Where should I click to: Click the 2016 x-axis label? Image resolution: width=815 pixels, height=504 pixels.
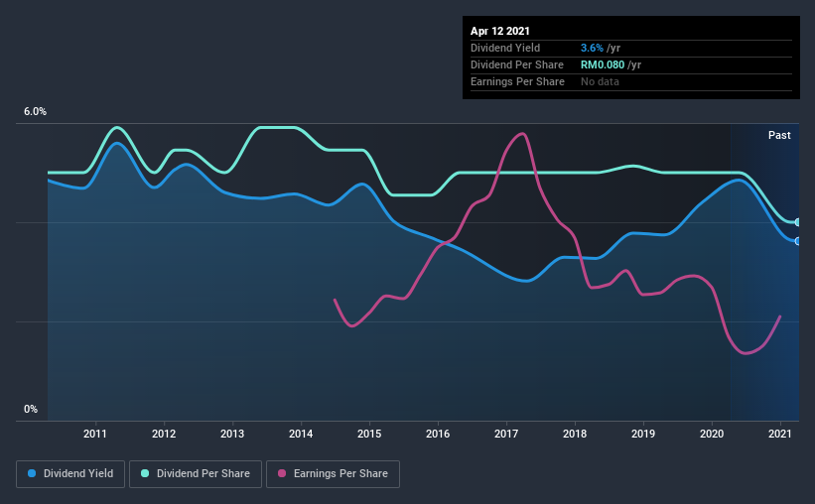pyautogui.click(x=438, y=434)
